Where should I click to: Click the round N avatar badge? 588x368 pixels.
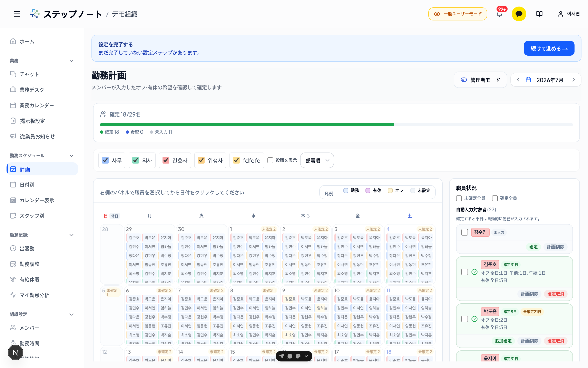click(15, 352)
